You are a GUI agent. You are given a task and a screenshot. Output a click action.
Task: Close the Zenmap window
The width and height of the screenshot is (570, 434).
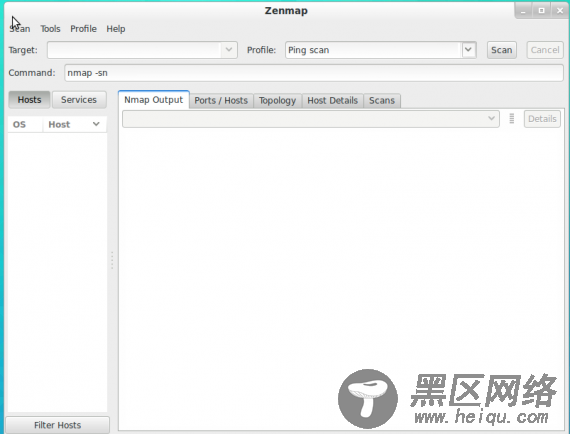click(560, 11)
